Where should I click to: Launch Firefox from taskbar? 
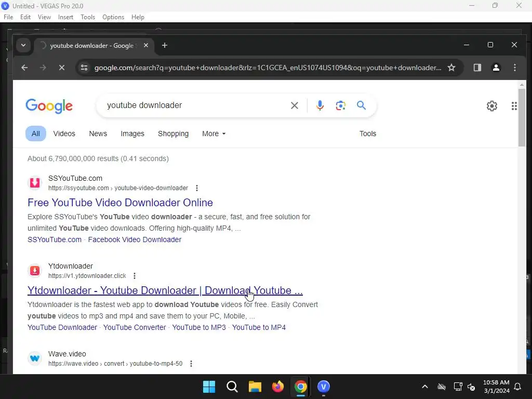[278, 387]
